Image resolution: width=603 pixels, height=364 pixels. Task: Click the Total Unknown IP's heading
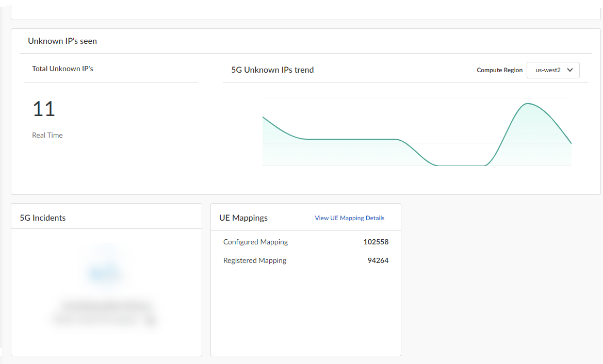pos(62,69)
